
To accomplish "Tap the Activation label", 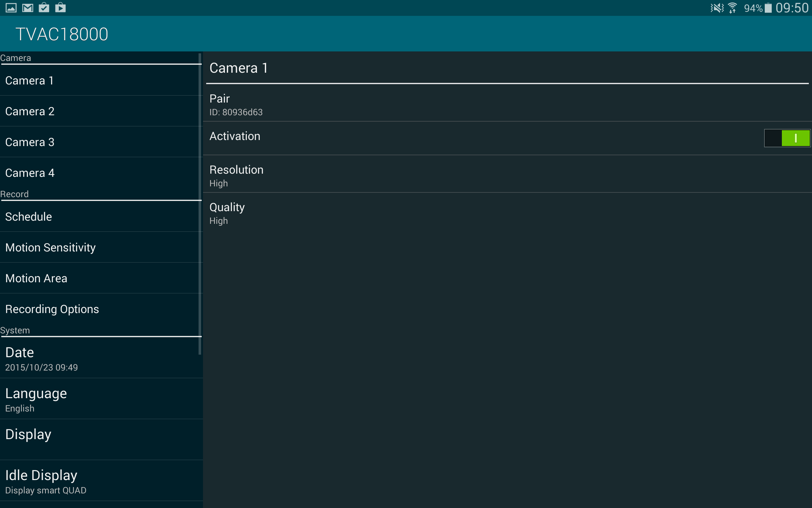I will click(x=235, y=136).
